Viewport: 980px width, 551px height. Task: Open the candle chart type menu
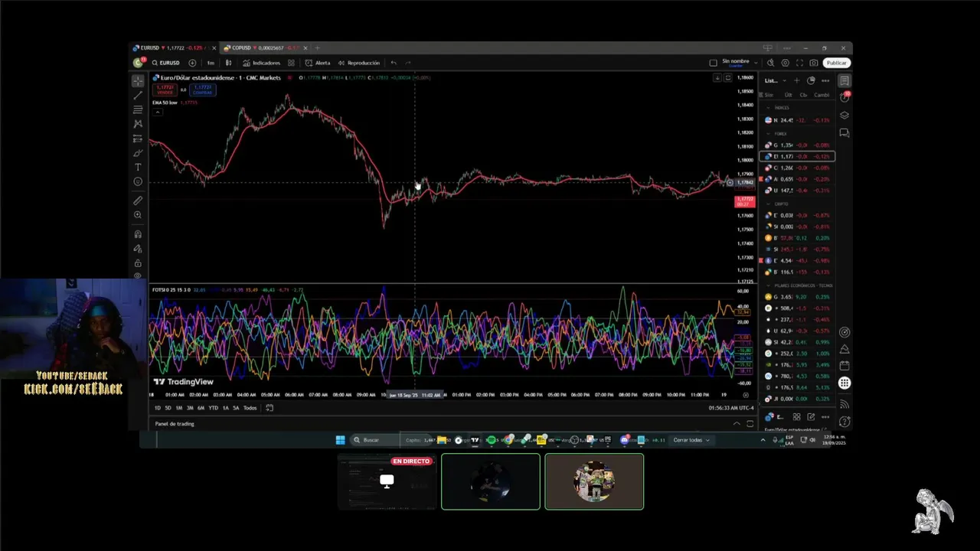[x=229, y=63]
